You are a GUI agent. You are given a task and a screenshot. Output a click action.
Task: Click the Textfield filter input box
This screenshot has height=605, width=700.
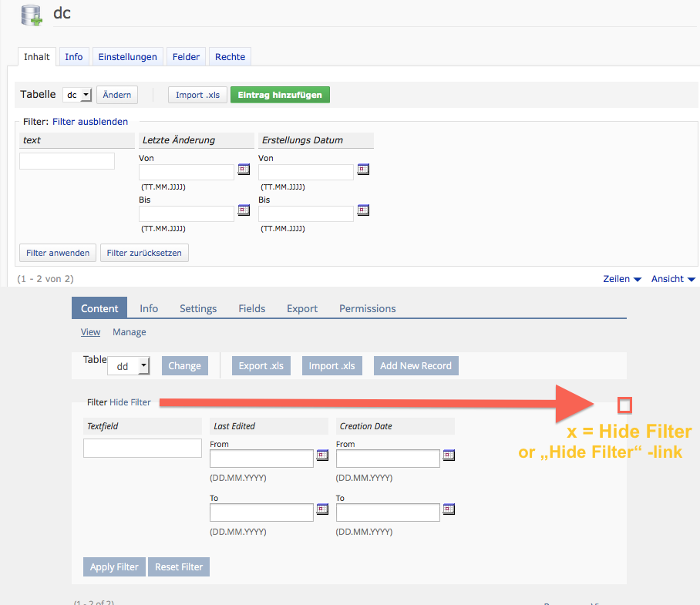point(143,448)
